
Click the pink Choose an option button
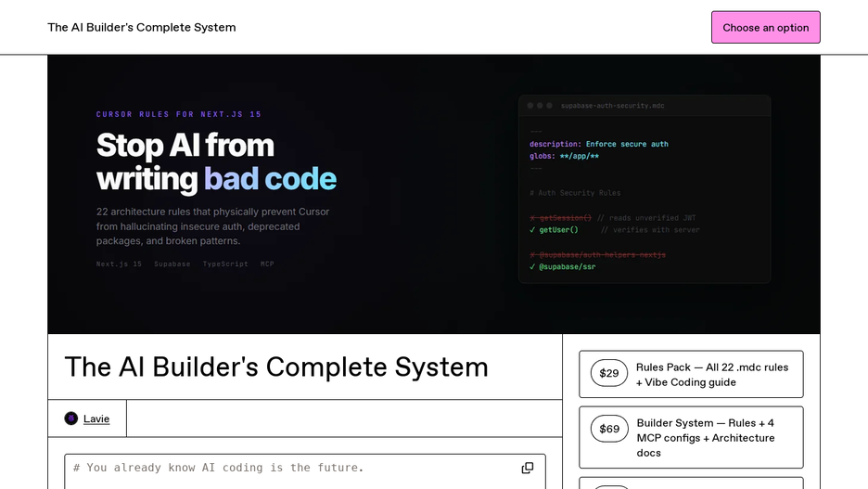(x=766, y=27)
